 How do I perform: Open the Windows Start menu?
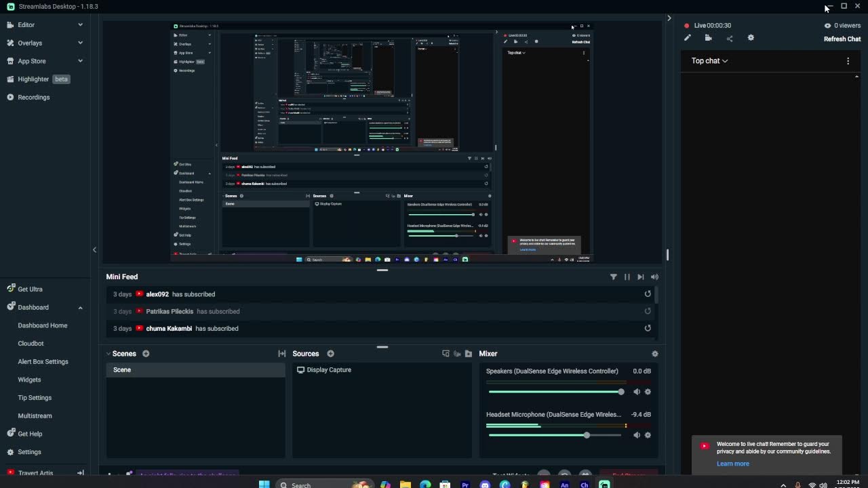pyautogui.click(x=264, y=485)
